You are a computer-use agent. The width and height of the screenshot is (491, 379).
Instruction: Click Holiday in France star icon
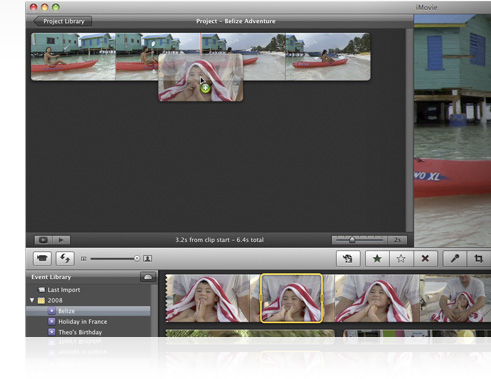[x=52, y=322]
